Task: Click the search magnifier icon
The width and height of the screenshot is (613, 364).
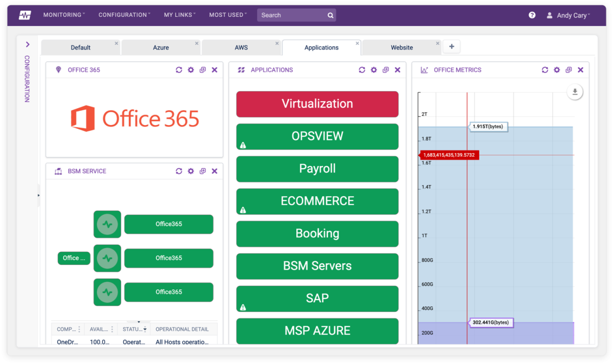Action: 331,15
